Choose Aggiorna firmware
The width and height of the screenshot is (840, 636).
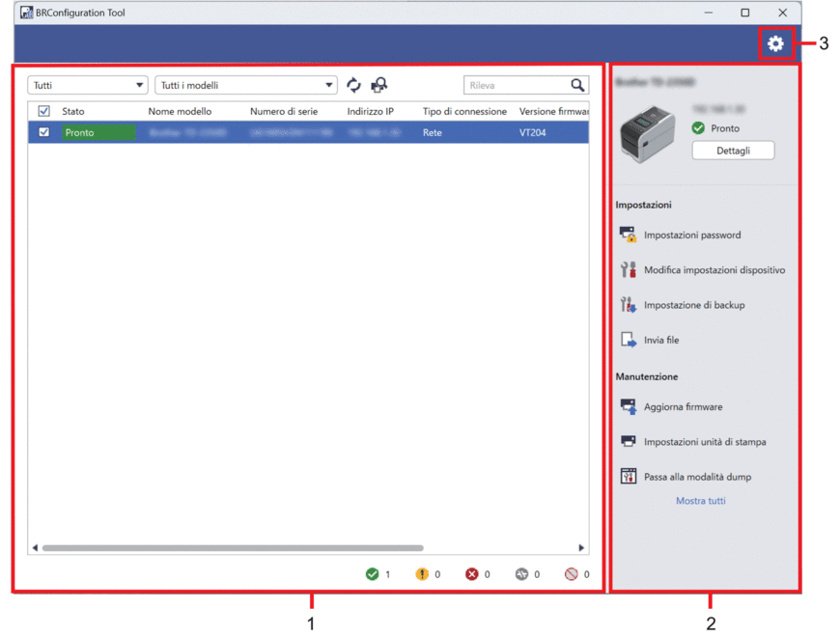(x=683, y=406)
